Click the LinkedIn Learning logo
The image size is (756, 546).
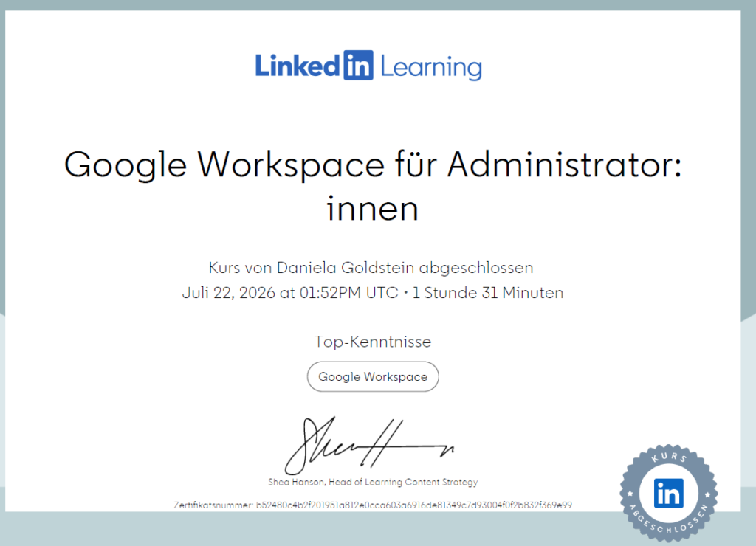[x=368, y=66]
